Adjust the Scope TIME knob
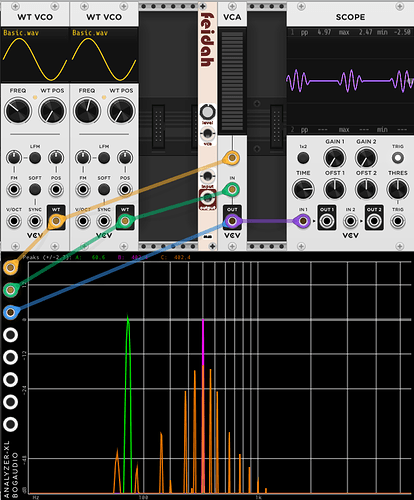414x500 pixels. [303, 189]
